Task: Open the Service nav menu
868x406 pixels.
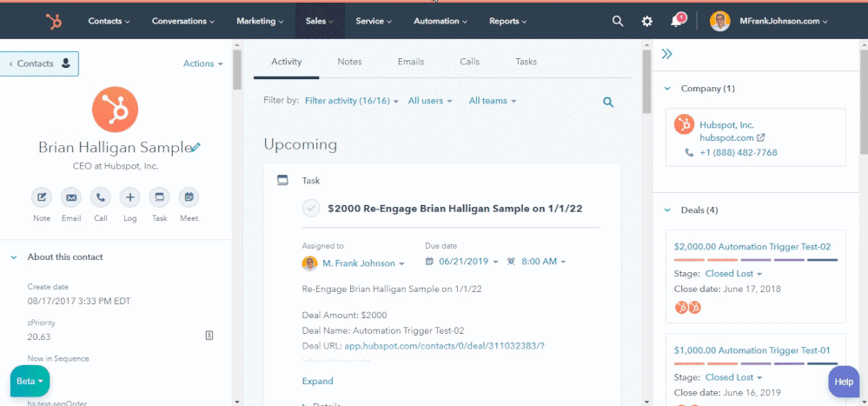Action: tap(374, 21)
